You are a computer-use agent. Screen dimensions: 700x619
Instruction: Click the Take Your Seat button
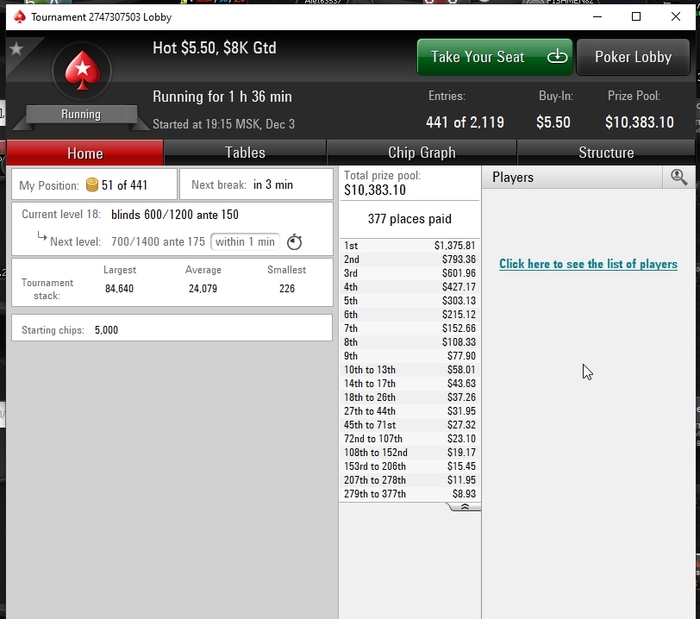[495, 57]
